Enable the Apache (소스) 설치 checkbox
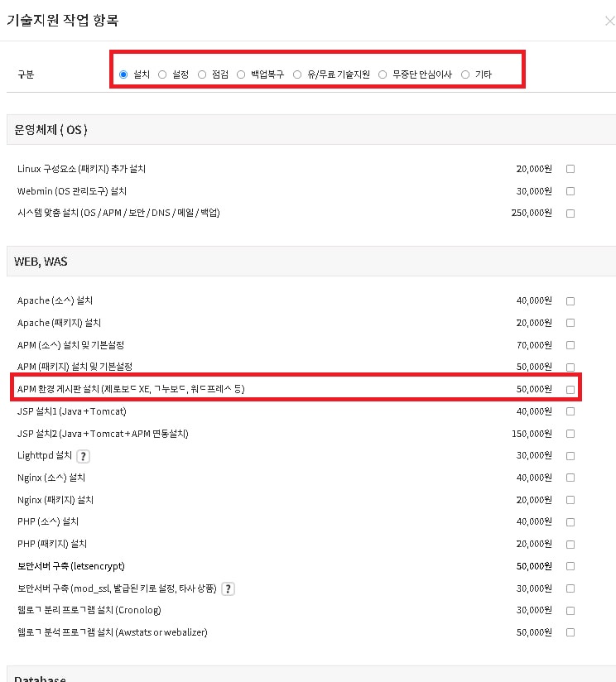This screenshot has width=616, height=682. pos(570,301)
